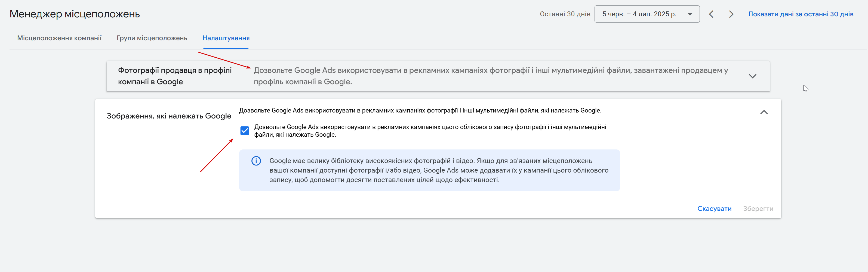Click the top description line of Google images section
The width and height of the screenshot is (868, 272).
tap(420, 110)
